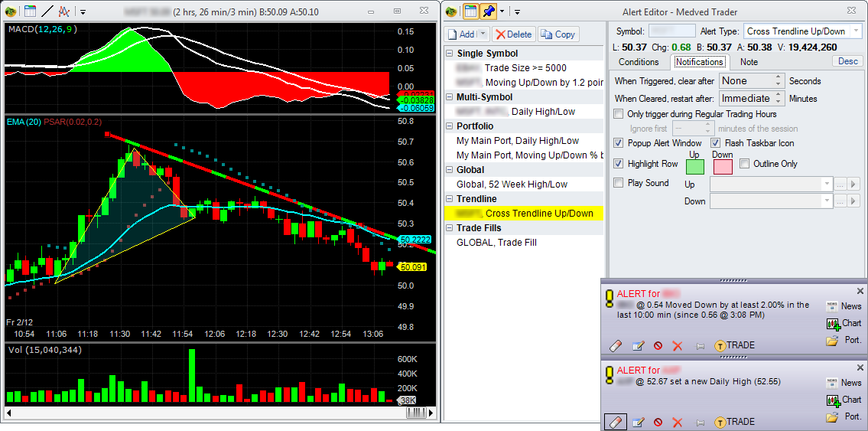Collapse the Trendline group
The image size is (868, 431).
pyautogui.click(x=448, y=199)
